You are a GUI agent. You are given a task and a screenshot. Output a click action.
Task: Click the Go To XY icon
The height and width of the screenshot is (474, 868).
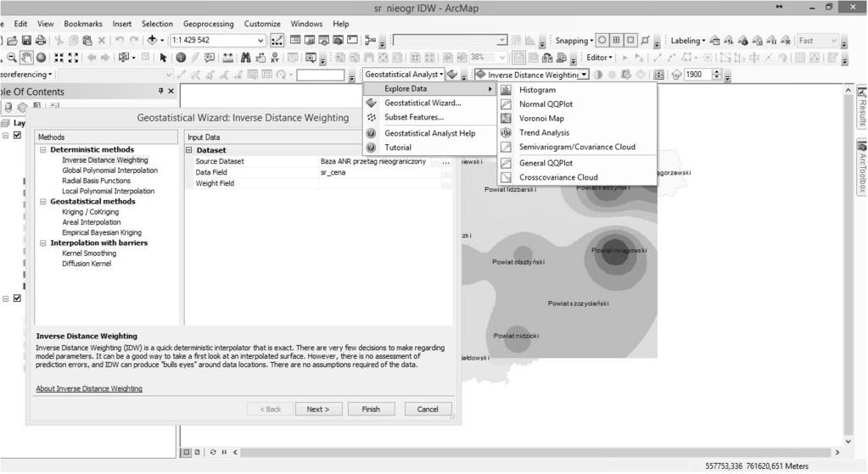click(275, 58)
